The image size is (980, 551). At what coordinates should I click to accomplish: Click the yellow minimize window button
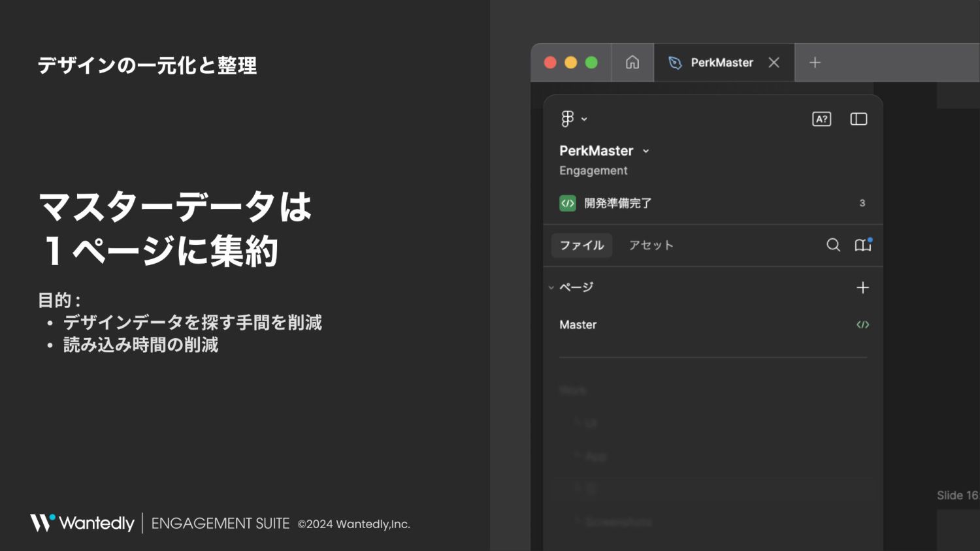(x=571, y=63)
